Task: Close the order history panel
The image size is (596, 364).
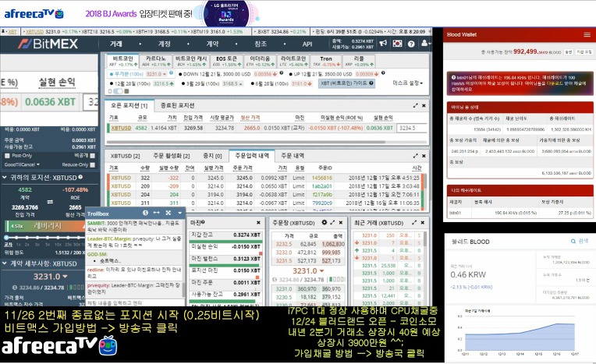Action: click(x=424, y=156)
